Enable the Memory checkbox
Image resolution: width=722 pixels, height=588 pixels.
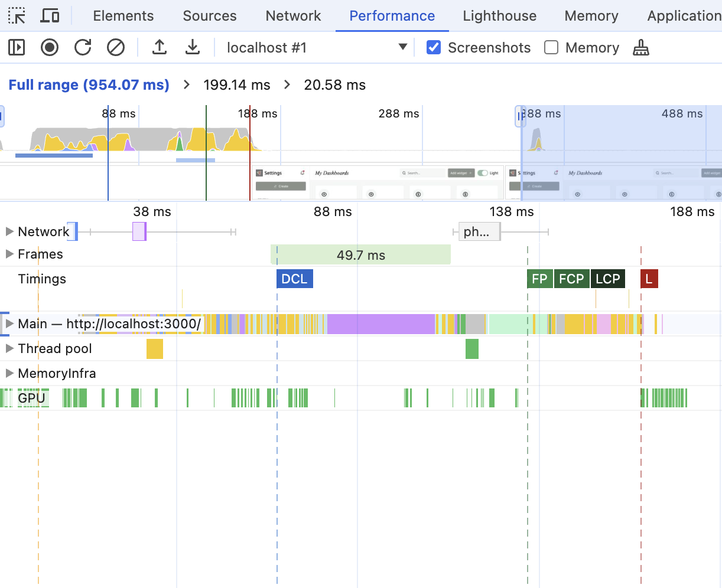(551, 47)
